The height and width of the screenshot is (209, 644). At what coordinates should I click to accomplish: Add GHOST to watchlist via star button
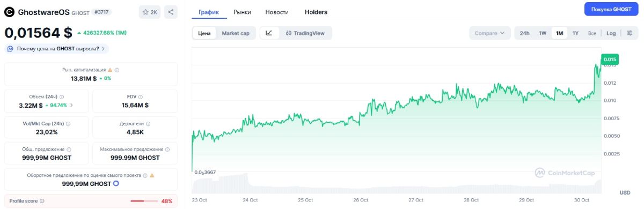coord(150,12)
